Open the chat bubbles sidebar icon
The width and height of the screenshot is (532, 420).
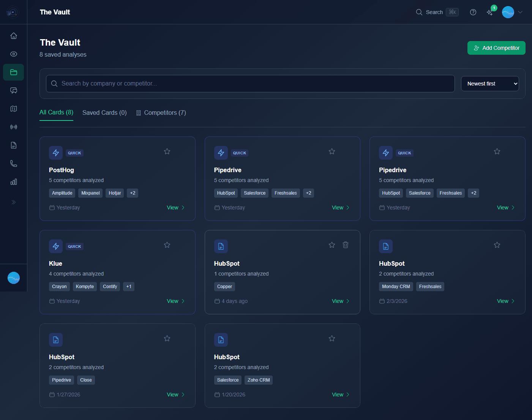[x=14, y=90]
